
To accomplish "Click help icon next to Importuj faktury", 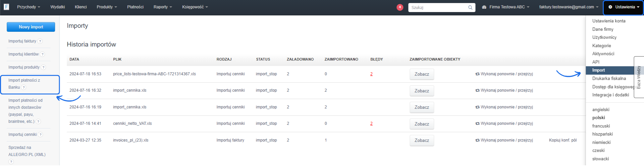I will pyautogui.click(x=40, y=41).
